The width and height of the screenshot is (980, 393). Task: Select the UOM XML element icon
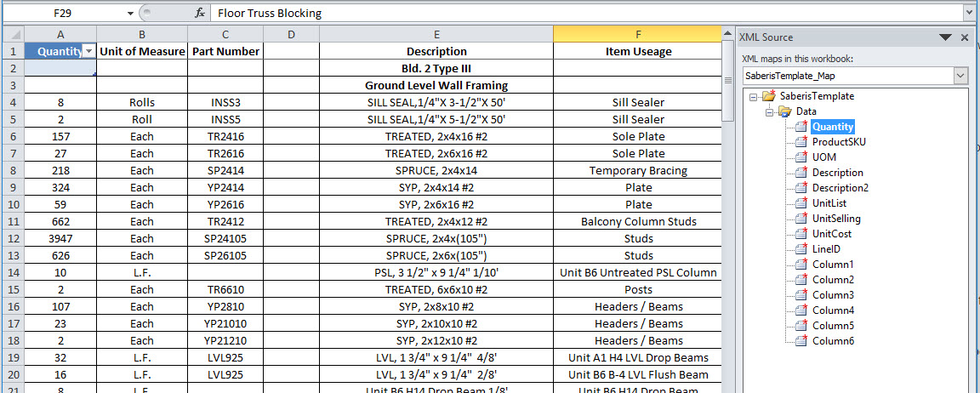(801, 157)
